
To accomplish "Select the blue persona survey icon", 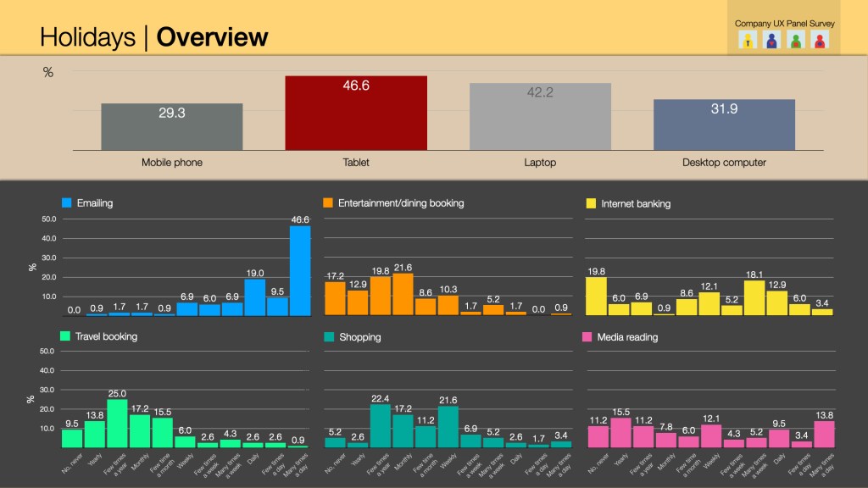I will click(x=771, y=40).
